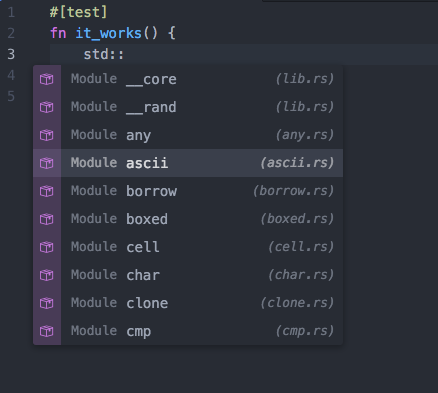The height and width of the screenshot is (393, 438).
Task: Click the module icon next to cmp
Action: 47,331
